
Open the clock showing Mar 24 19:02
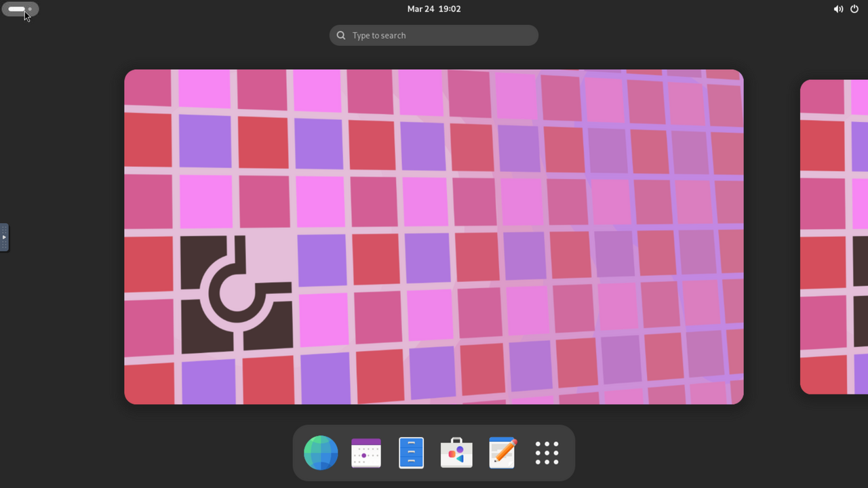[434, 9]
